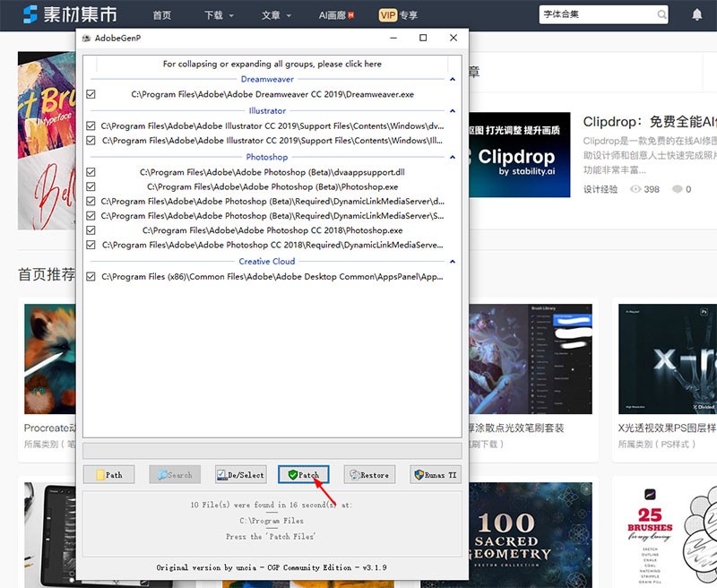Click the 素材集市 site logo

pos(70,14)
